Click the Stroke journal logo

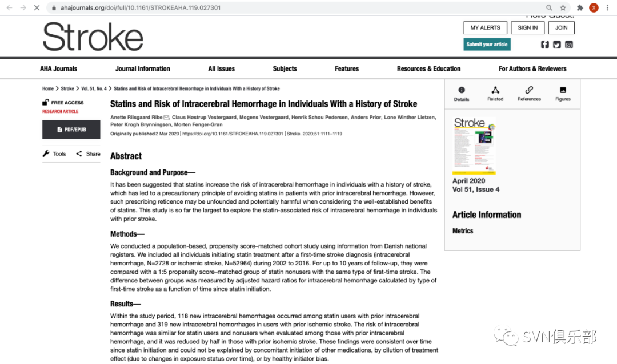93,37
